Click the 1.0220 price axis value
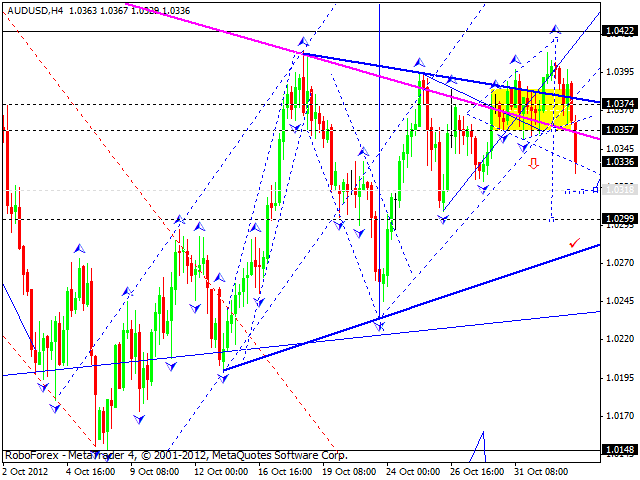 pyautogui.click(x=620, y=339)
